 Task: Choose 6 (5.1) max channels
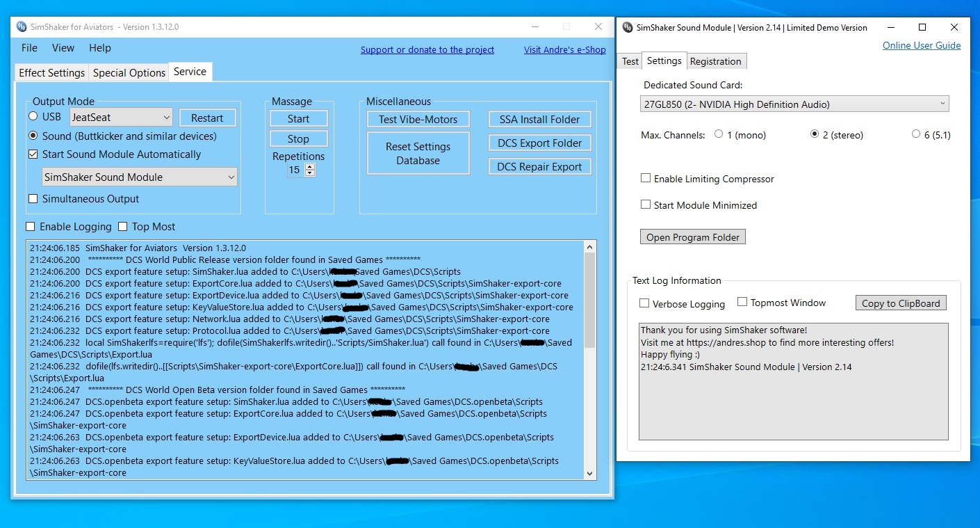coord(916,134)
